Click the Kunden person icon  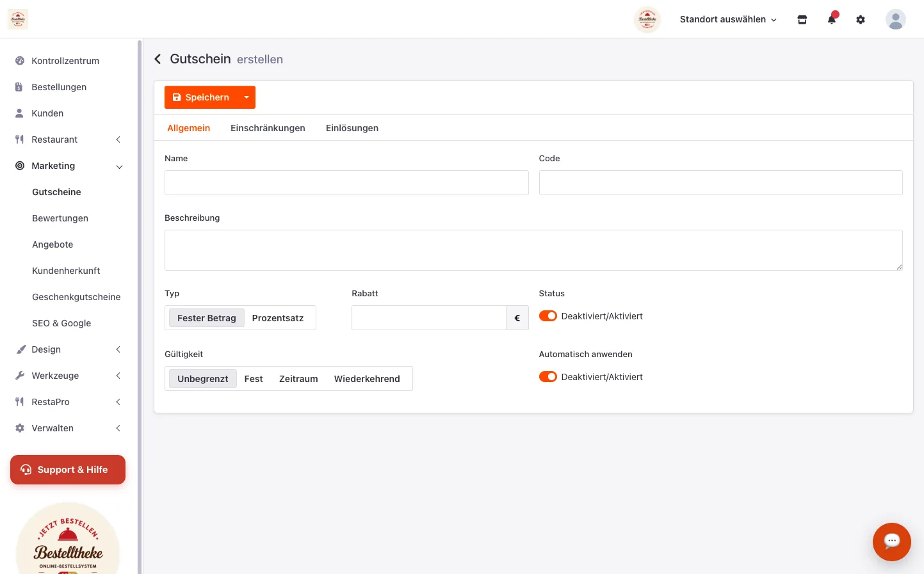(x=19, y=113)
